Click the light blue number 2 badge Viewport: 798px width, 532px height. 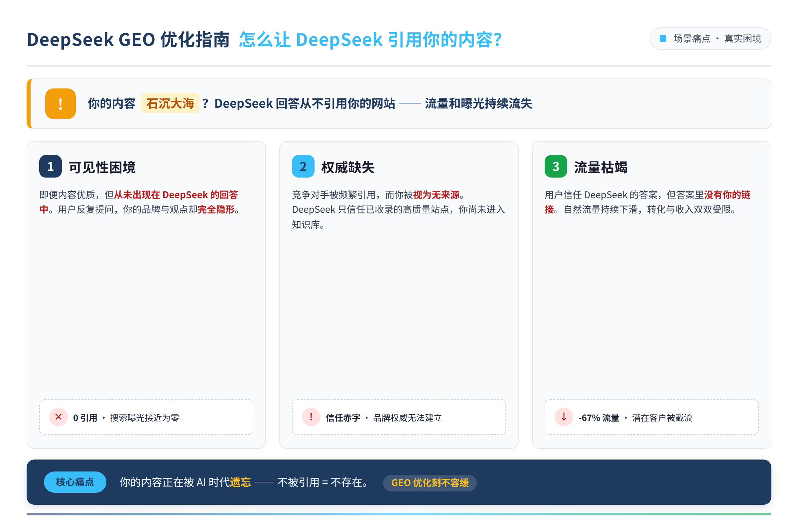coord(303,166)
